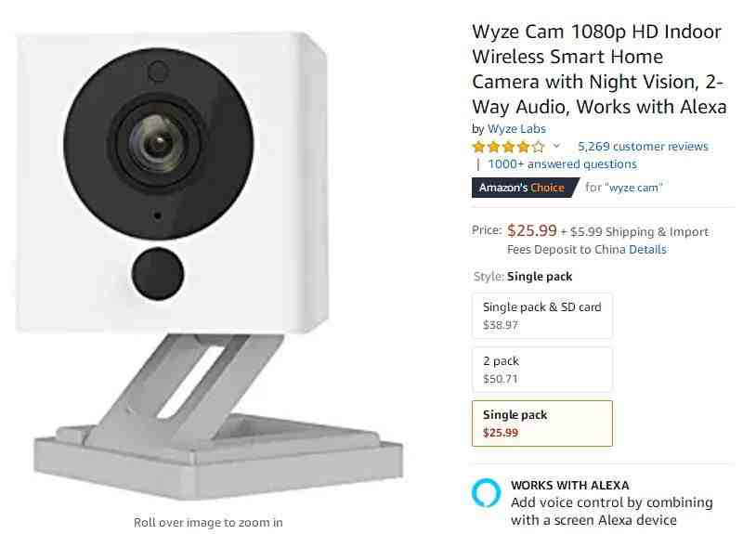Click the "wyze cam" search term link
Screen dimensions: 756x534
pyautogui.click(x=633, y=188)
